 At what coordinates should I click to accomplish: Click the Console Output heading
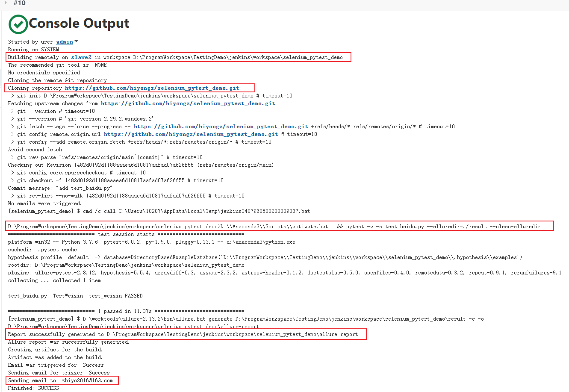point(79,23)
